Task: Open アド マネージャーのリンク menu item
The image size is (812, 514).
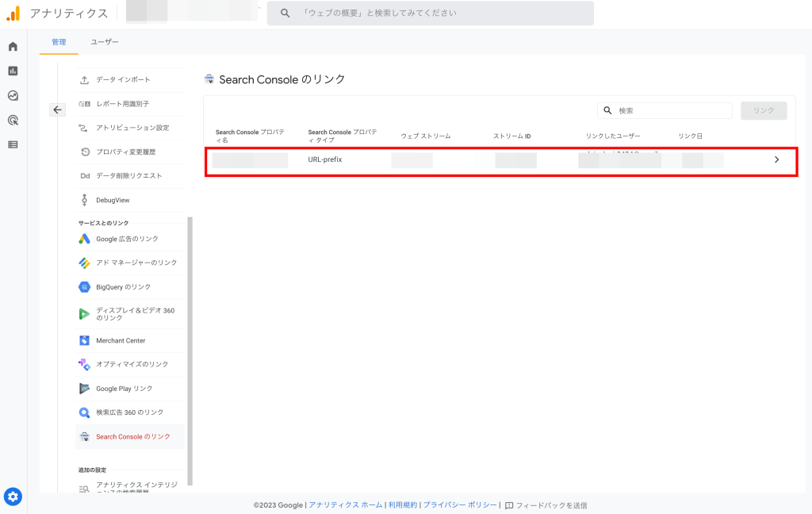Action: click(129, 263)
